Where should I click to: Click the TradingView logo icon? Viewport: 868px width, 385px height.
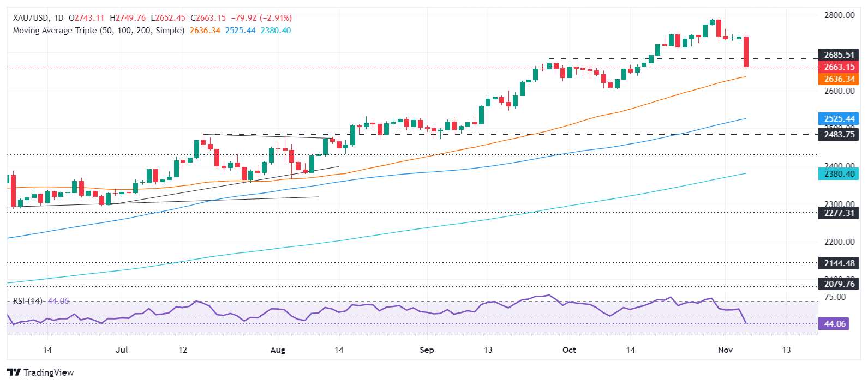tap(14, 372)
